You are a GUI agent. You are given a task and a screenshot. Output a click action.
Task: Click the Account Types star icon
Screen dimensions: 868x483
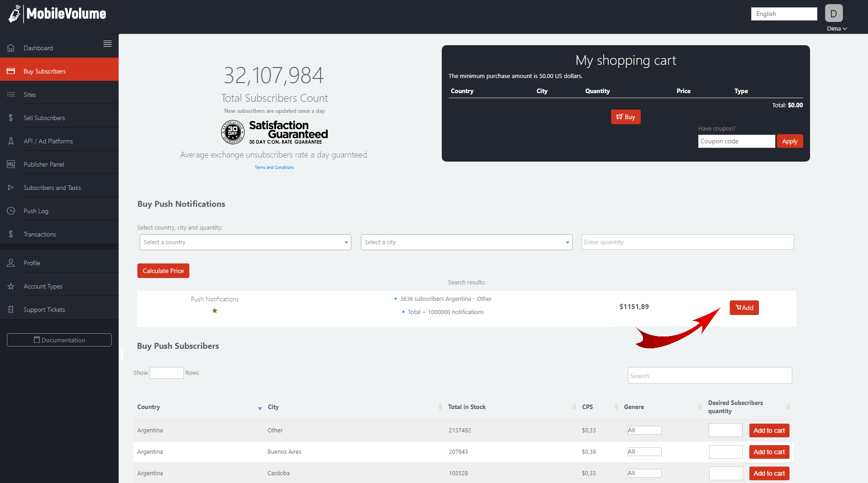(x=11, y=286)
